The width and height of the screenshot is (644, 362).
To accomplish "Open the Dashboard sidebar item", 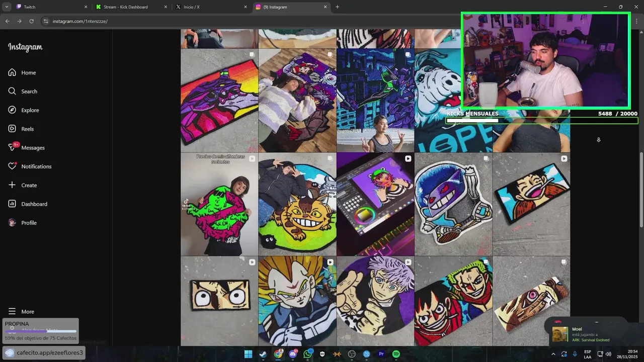I will click(x=28, y=204).
